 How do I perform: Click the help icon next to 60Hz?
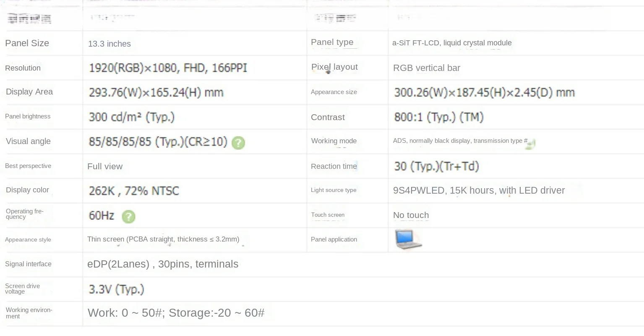pyautogui.click(x=128, y=217)
